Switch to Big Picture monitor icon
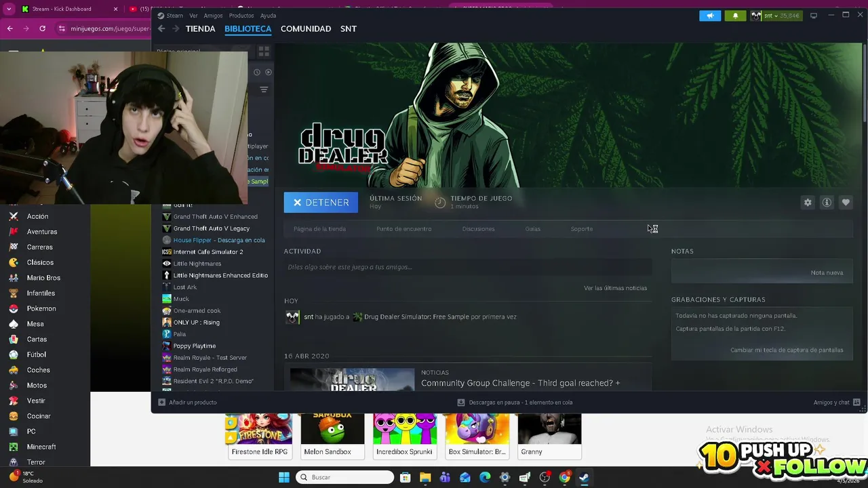Viewport: 868px width, 488px height. pyautogui.click(x=814, y=16)
